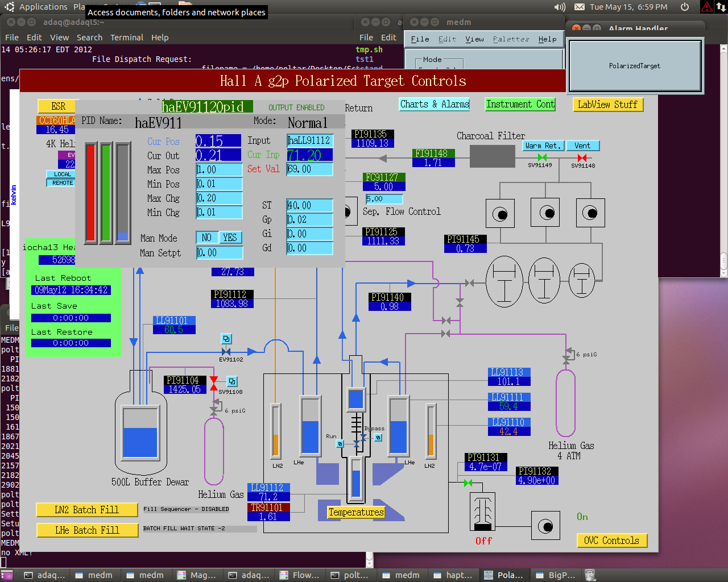Switch control to LOCAL
This screenshot has width=728, height=582.
pyautogui.click(x=61, y=174)
